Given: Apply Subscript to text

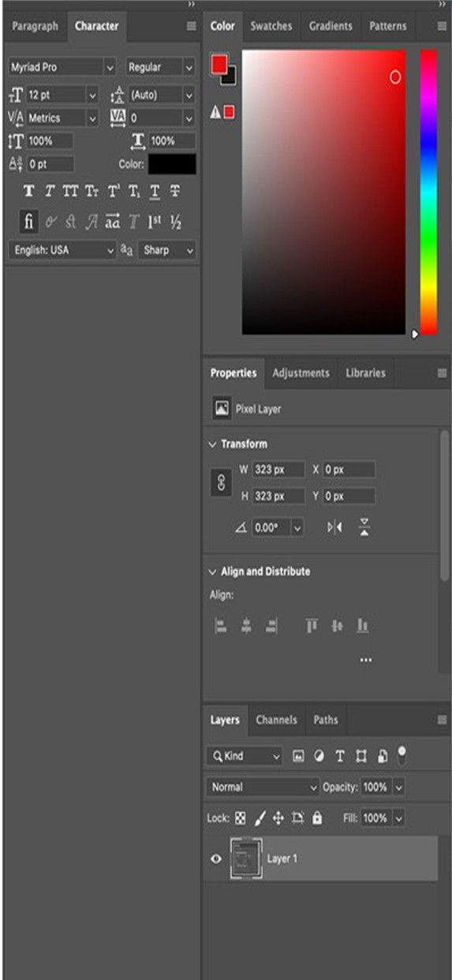Looking at the screenshot, I should tap(134, 191).
